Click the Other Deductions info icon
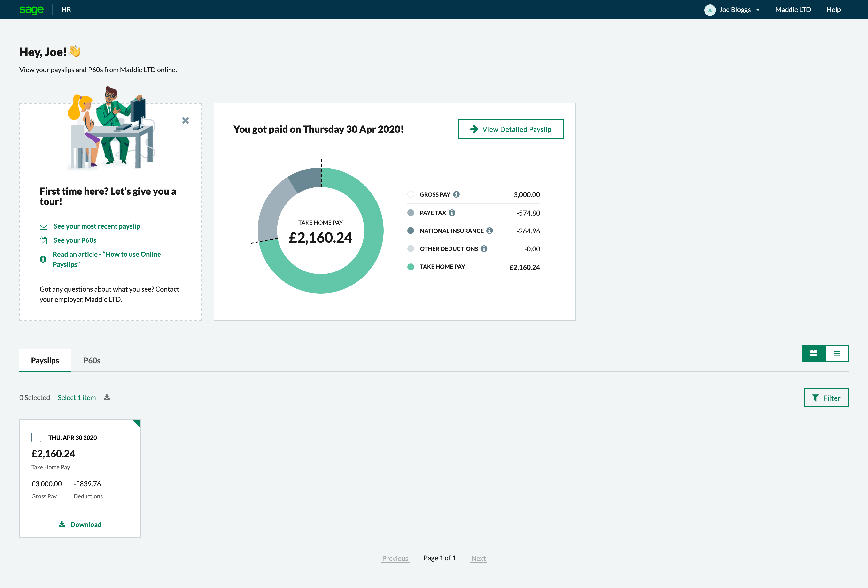 pyautogui.click(x=484, y=248)
